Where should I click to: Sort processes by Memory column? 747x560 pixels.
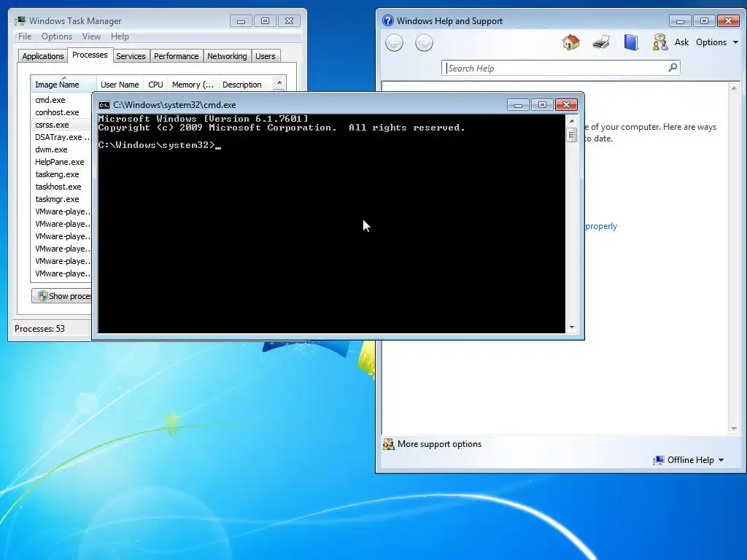tap(193, 85)
